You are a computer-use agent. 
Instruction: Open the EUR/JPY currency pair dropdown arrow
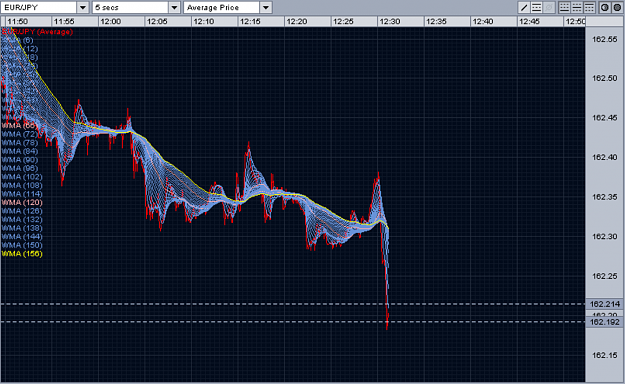coord(83,7)
